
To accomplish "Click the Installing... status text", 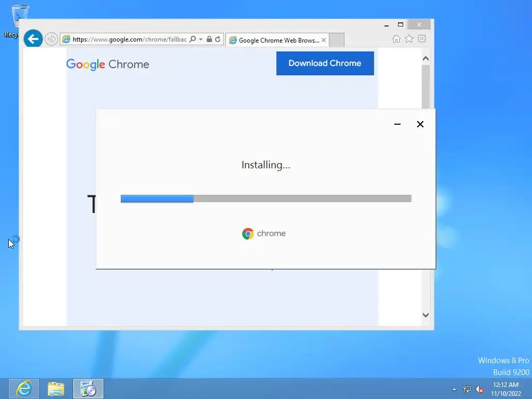I will tap(266, 165).
